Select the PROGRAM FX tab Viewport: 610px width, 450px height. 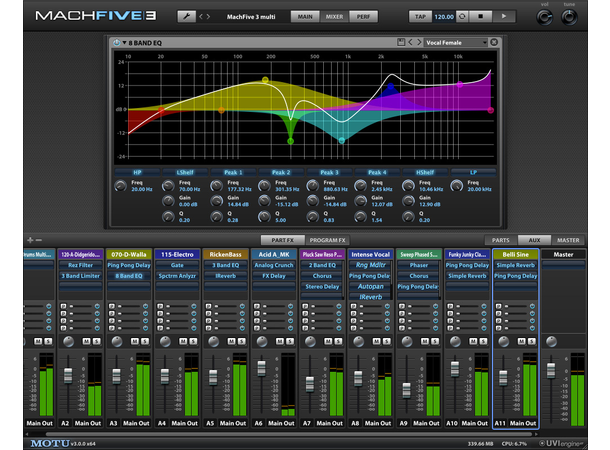pos(327,240)
